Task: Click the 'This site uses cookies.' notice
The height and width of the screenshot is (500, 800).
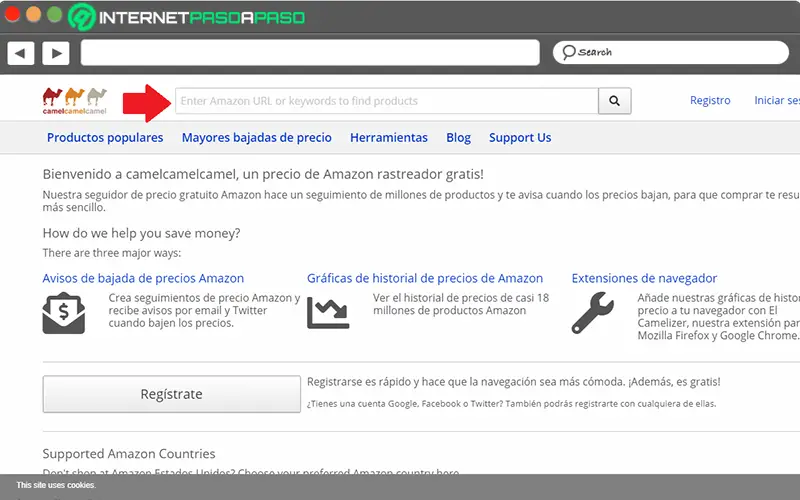Action: coord(56,485)
